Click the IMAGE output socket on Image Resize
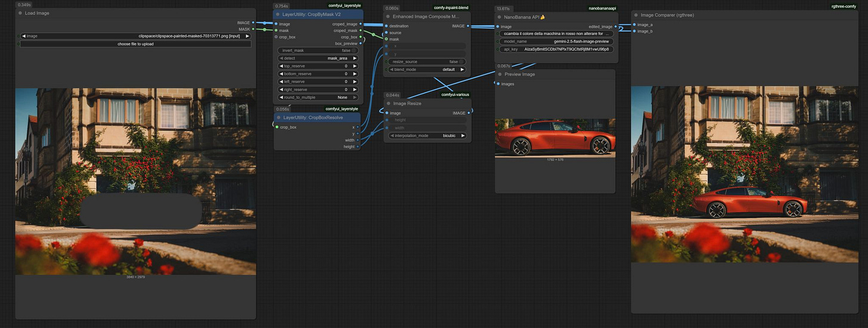Image resolution: width=868 pixels, height=328 pixels. pyautogui.click(x=469, y=113)
